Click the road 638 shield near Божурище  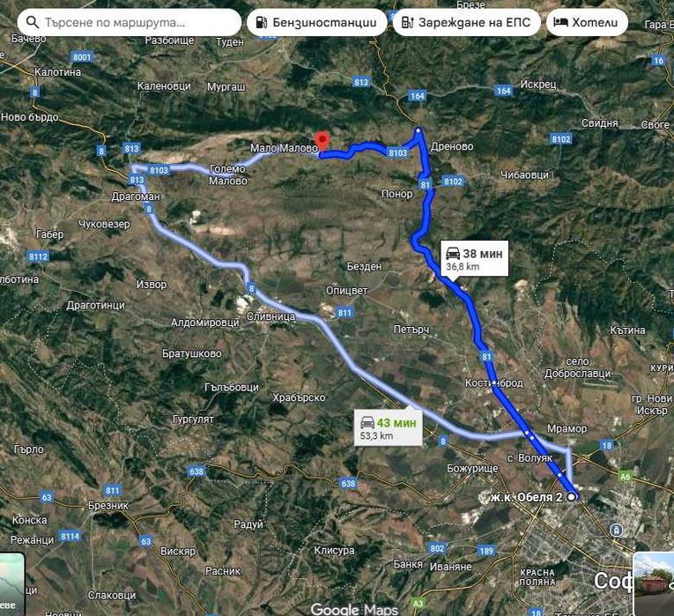coord(348,483)
